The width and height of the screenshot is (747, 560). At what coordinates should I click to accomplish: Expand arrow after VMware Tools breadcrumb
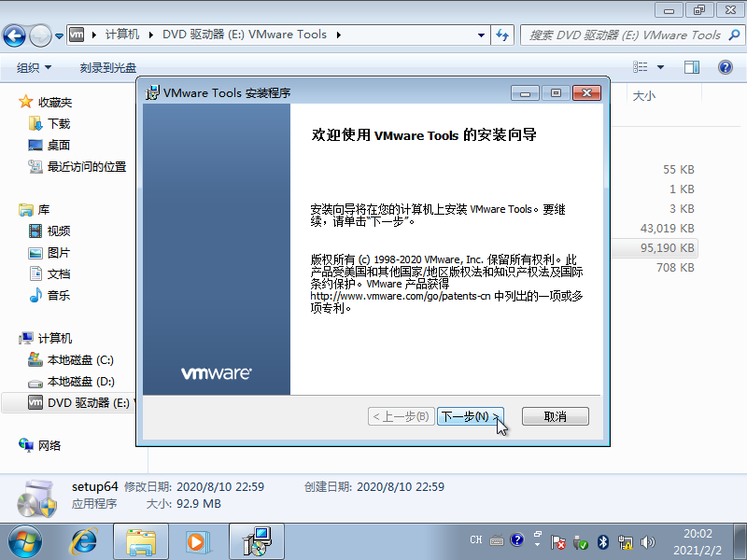(x=338, y=35)
